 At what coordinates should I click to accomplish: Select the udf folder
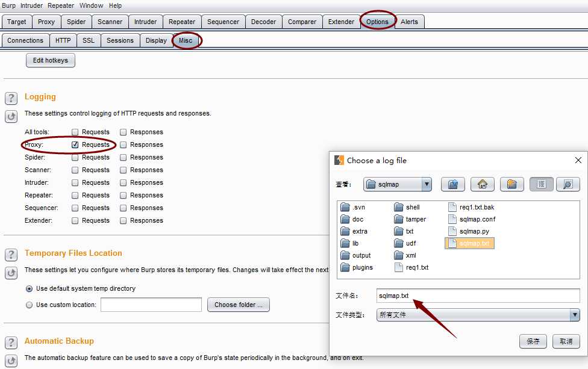tap(405, 243)
